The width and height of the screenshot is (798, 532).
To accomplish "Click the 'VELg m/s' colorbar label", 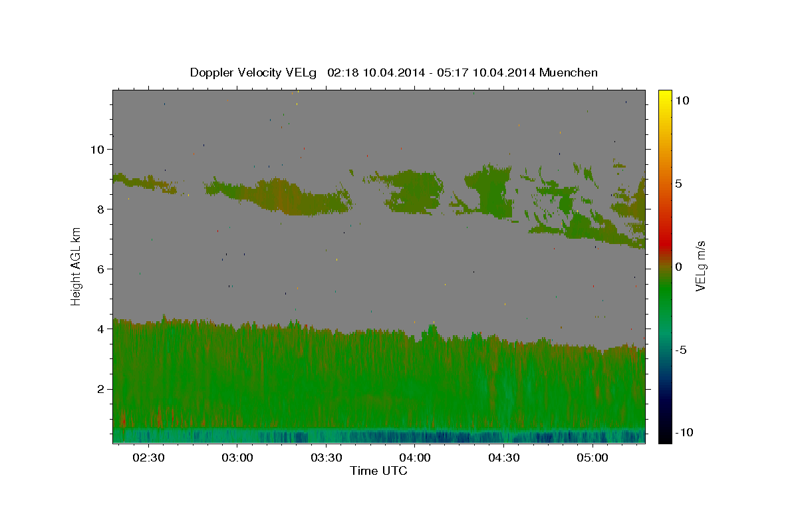I will [x=700, y=266].
